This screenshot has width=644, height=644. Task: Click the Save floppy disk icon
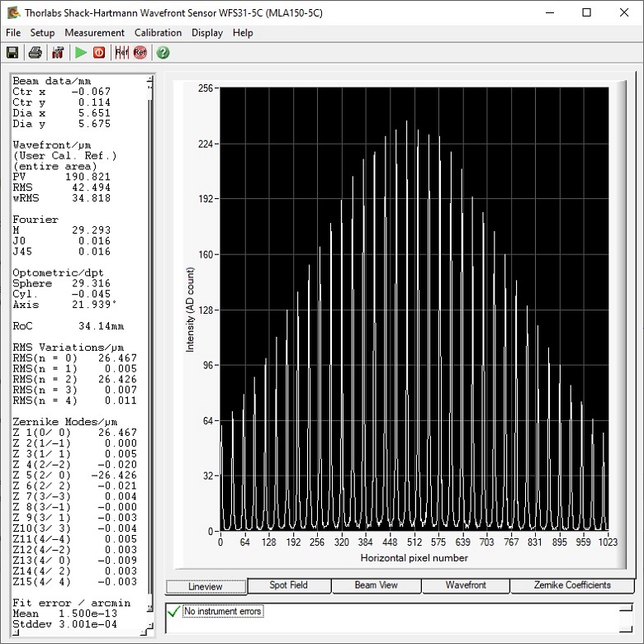coord(12,53)
